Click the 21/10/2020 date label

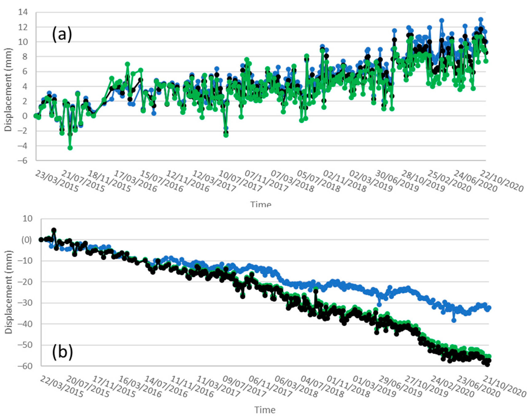pyautogui.click(x=504, y=387)
